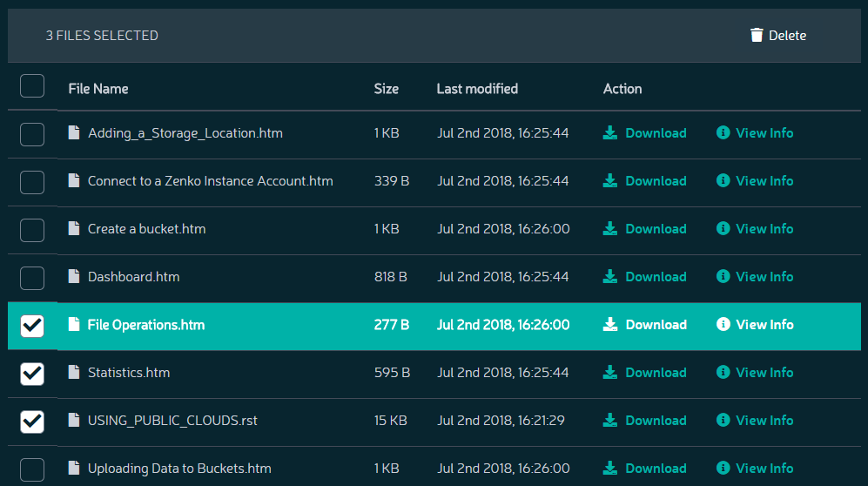This screenshot has width=868, height=486.
Task: Click download icon for Statistics.htm
Action: point(610,372)
